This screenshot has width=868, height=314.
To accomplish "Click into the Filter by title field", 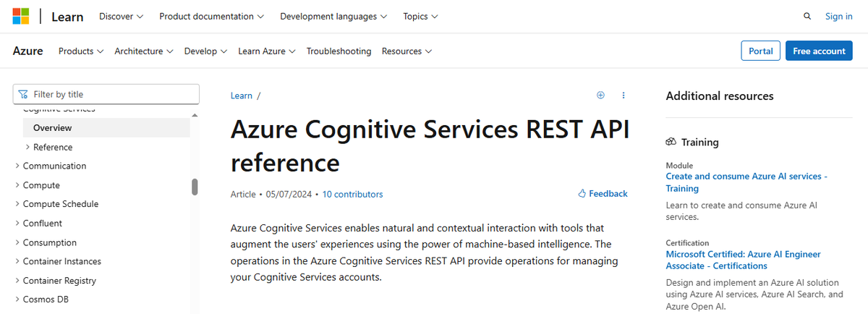I will [x=106, y=94].
